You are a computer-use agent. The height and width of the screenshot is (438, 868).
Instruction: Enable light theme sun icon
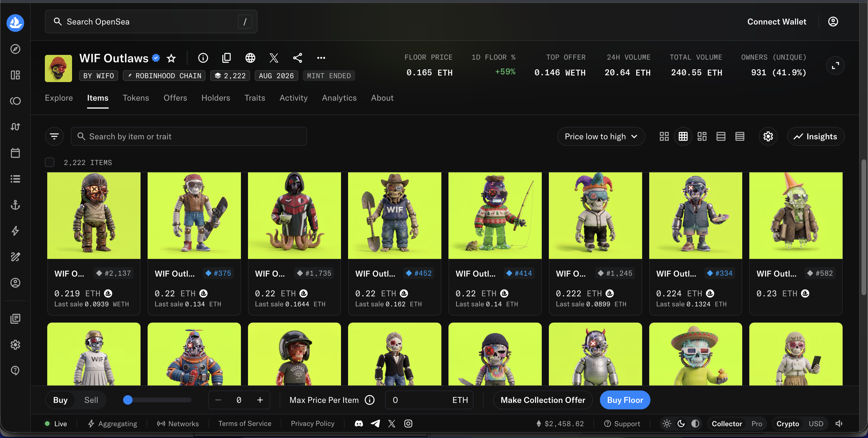coord(667,424)
